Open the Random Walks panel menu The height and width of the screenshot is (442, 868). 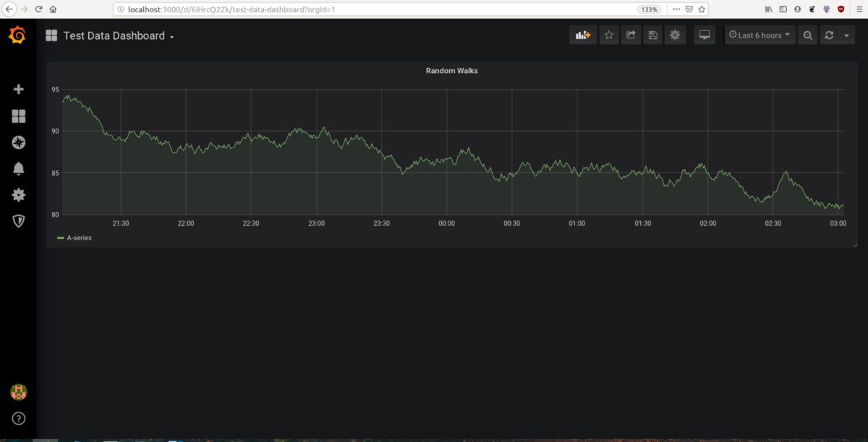click(451, 70)
